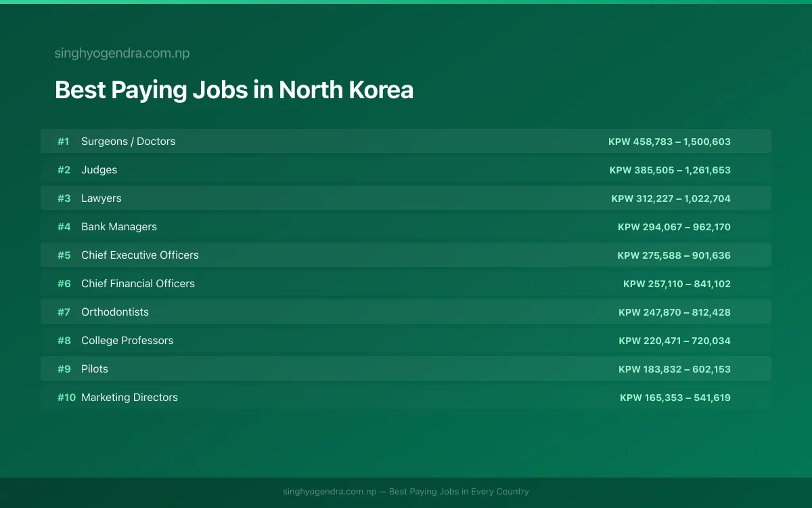Viewport: 812px width, 508px height.
Task: Click the title Best Paying Jobs in North Korea
Action: tap(234, 90)
